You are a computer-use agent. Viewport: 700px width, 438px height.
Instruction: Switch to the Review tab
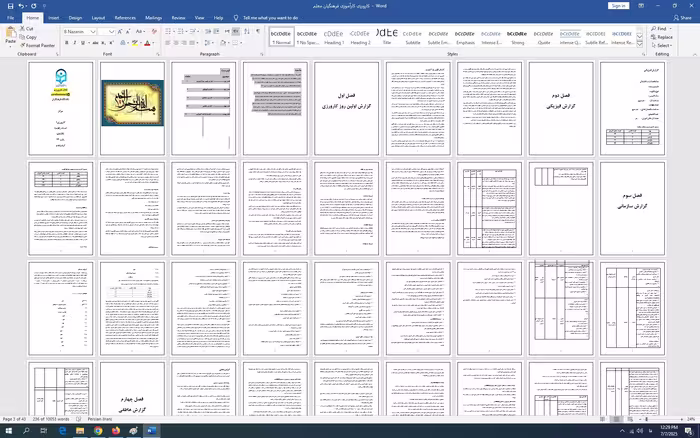(x=178, y=18)
